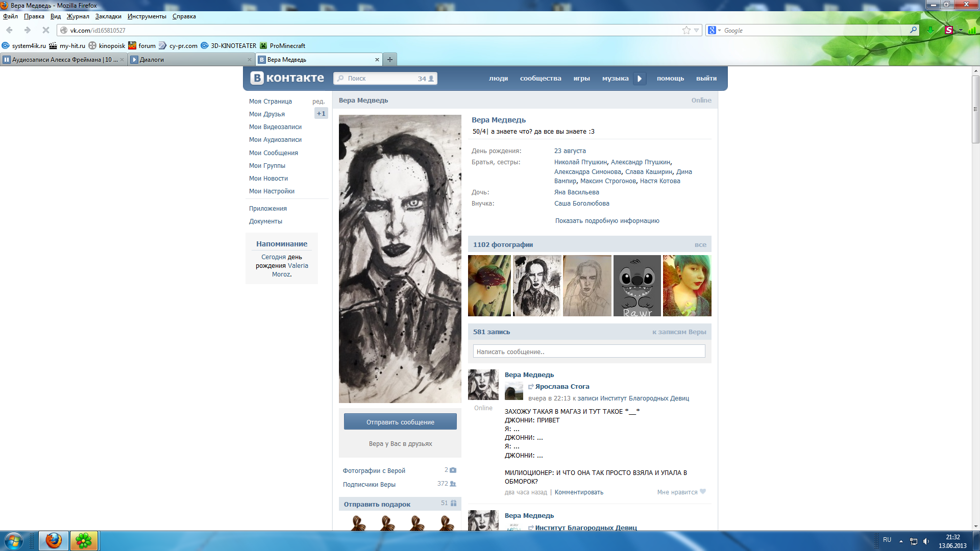Image resolution: width=980 pixels, height=551 pixels.
Task: Open Мои Настройки in sidebar
Action: coord(272,191)
